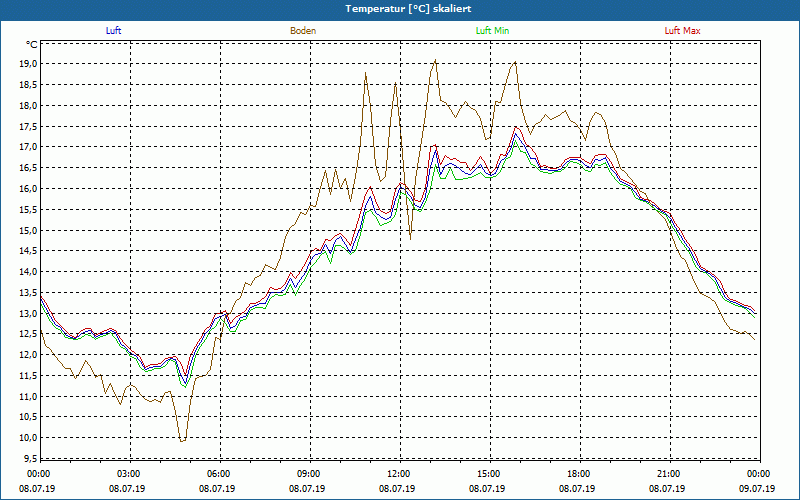Click the 11,0 y-axis value
This screenshot has width=800, height=500.
[x=28, y=396]
